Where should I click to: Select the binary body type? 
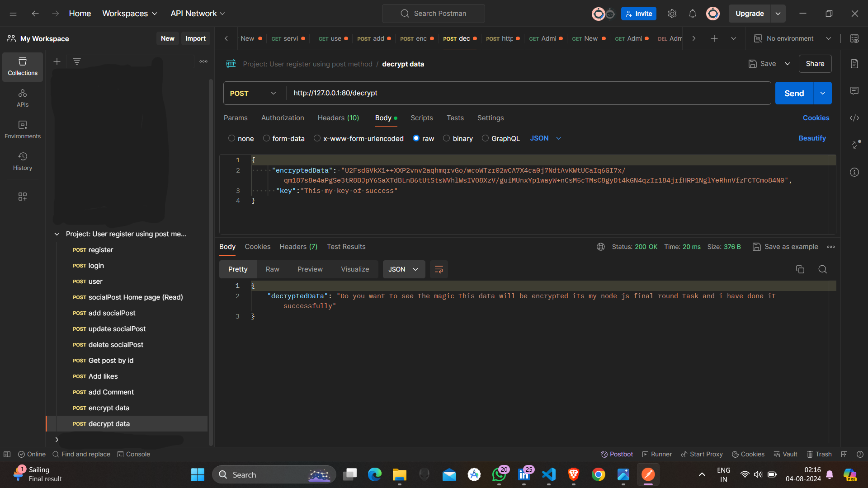458,138
